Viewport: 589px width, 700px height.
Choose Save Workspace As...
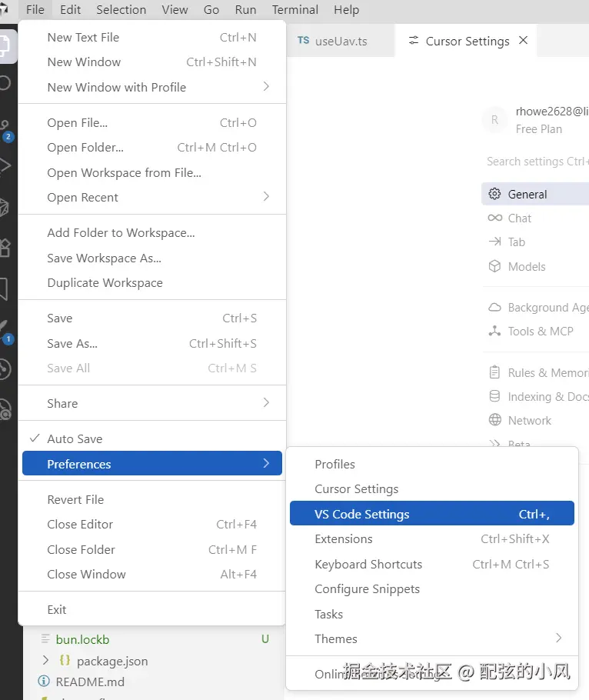[x=151, y=258]
